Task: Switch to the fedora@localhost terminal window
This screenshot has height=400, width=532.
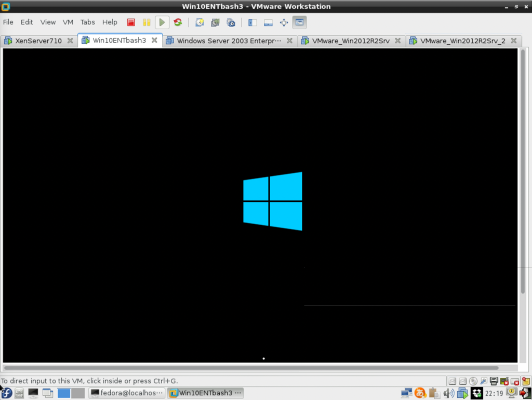Action: (127, 393)
